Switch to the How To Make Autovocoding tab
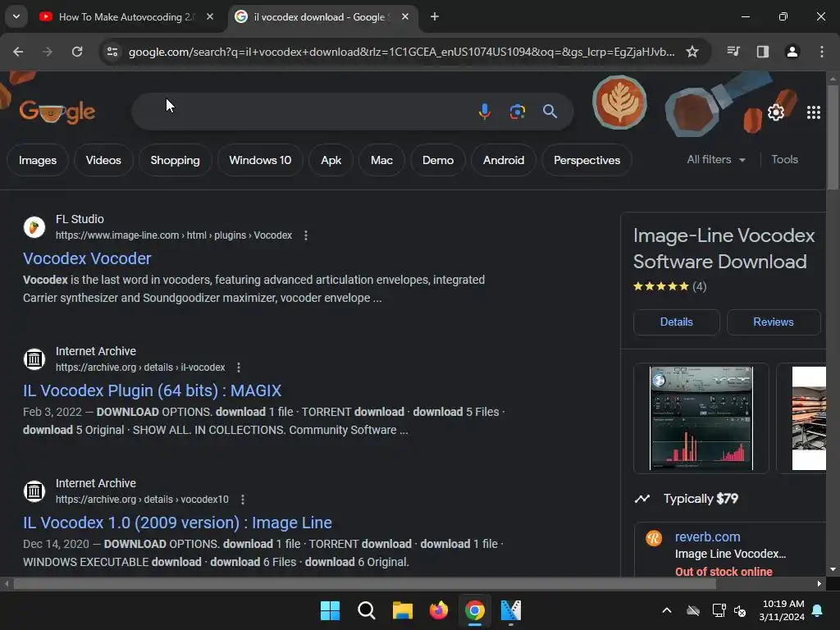Image resolution: width=840 pixels, height=630 pixels. (126, 17)
